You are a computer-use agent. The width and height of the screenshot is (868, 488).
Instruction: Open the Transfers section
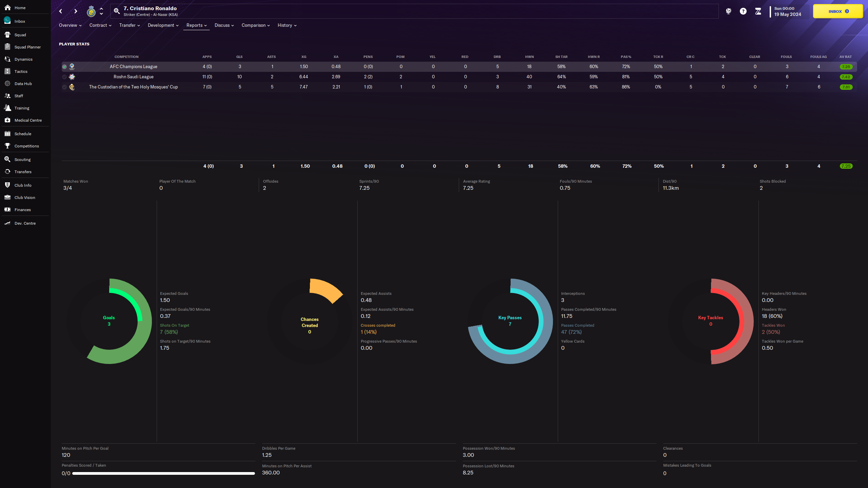click(x=24, y=171)
